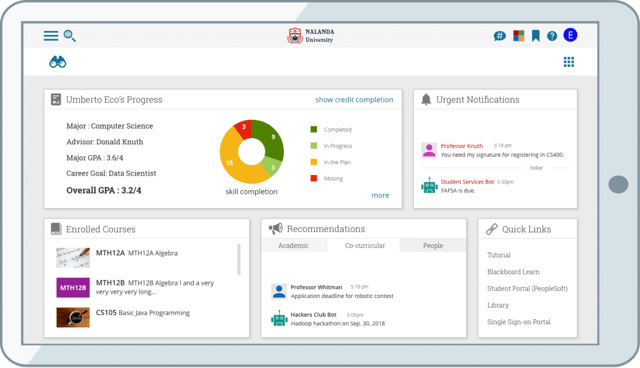The image size is (640, 368).
Task: Click the help question mark icon
Action: [x=552, y=36]
